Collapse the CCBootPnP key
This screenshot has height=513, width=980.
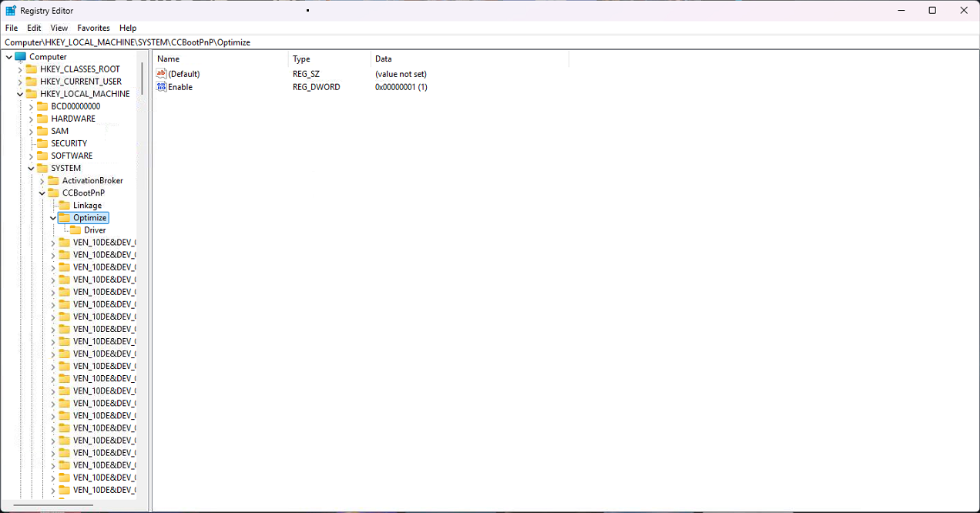tap(42, 193)
